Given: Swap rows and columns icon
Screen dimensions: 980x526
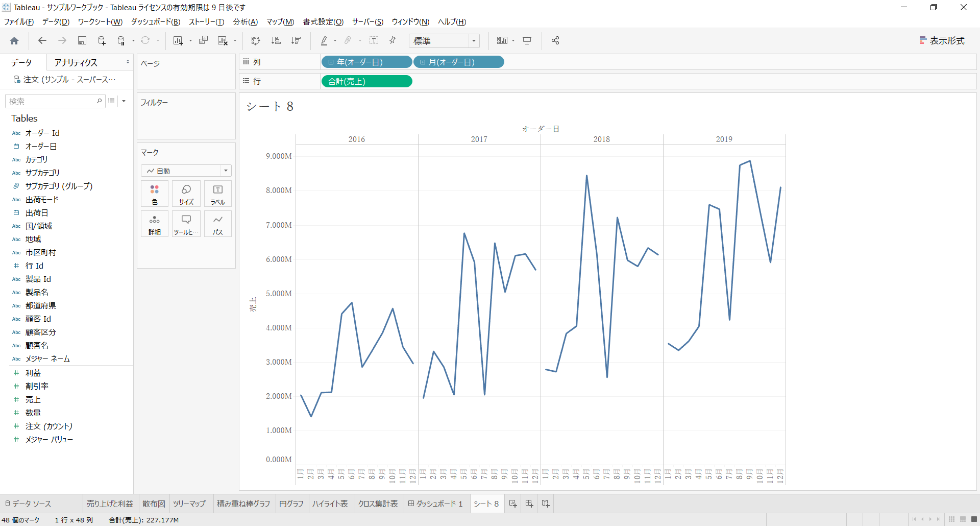Looking at the screenshot, I should coord(256,41).
